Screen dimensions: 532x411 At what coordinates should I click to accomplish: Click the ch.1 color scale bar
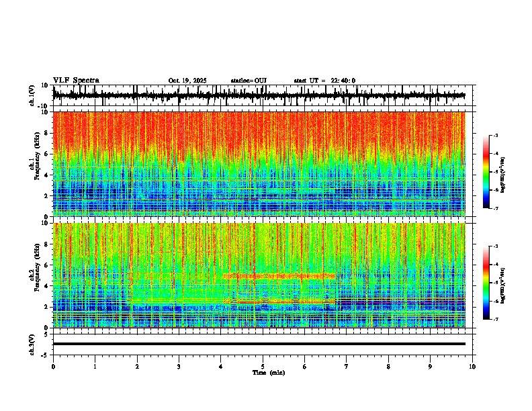click(x=486, y=172)
